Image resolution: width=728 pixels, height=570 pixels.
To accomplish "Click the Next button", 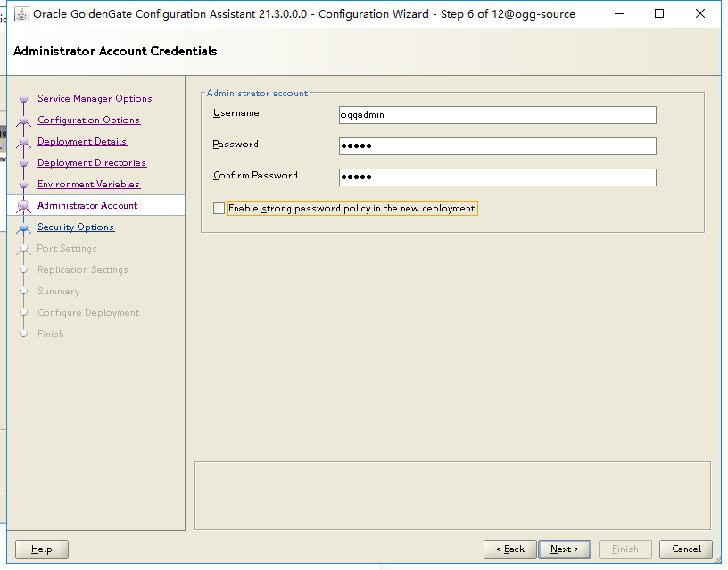I will tap(565, 549).
